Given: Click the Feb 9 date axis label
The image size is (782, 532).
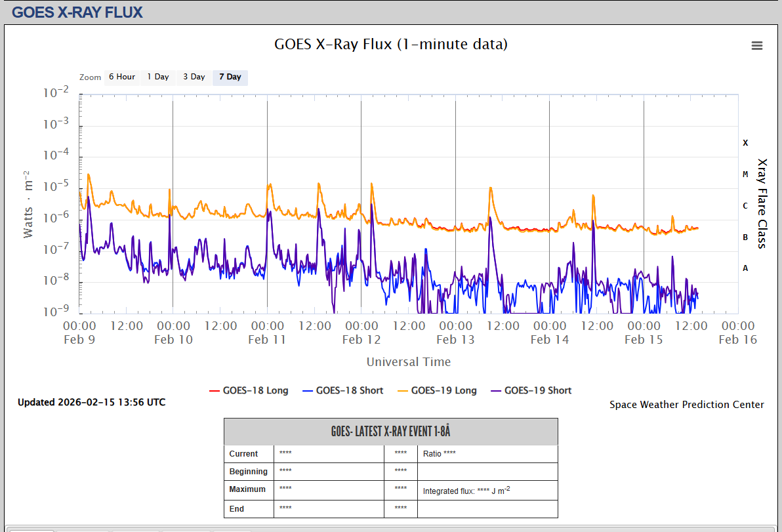Looking at the screenshot, I should [x=79, y=339].
